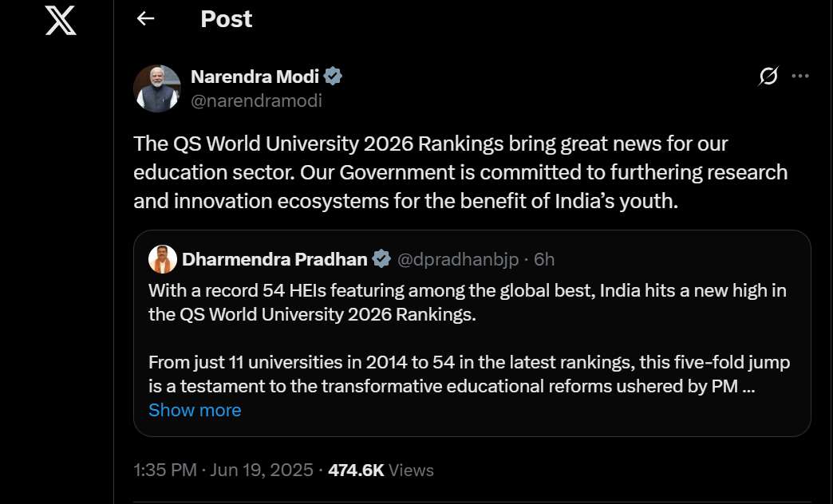Open the quoted Dharmendra Pradhan post
833x504 pixels.
472,335
